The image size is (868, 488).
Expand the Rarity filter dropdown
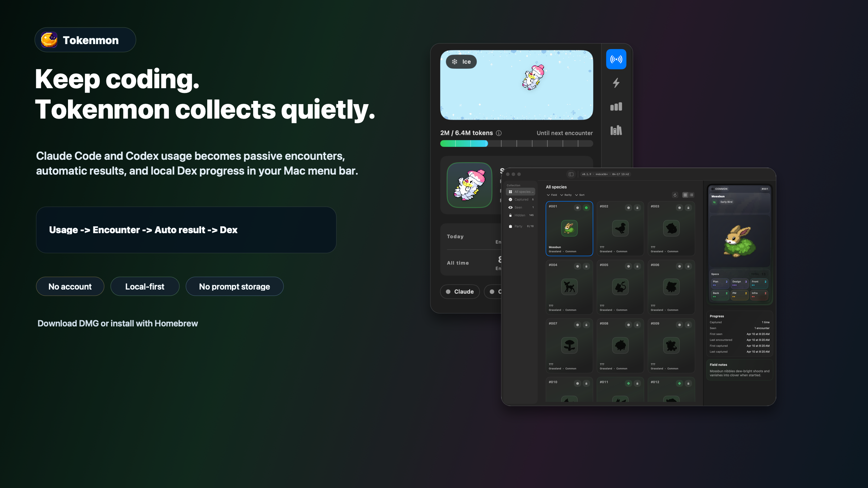pos(566,195)
